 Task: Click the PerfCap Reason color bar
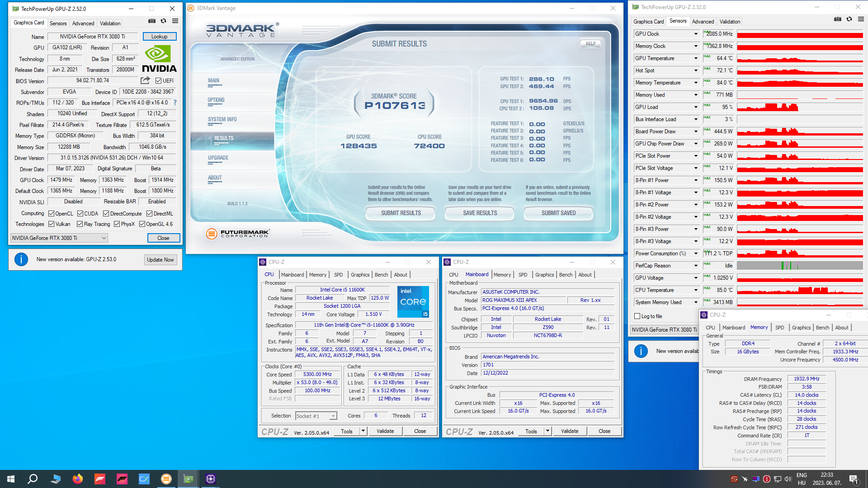(800, 266)
